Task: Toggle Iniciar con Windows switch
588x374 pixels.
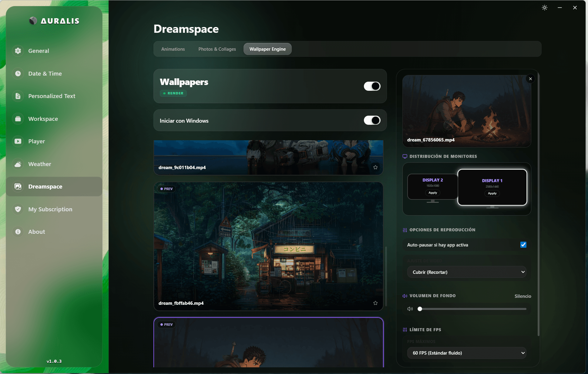Action: coord(372,121)
